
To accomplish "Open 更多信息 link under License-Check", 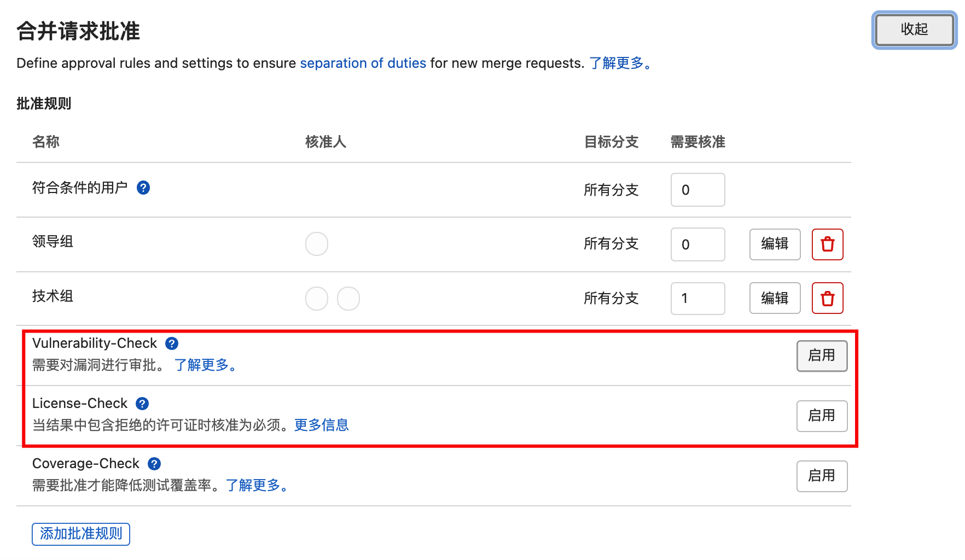I will [321, 425].
